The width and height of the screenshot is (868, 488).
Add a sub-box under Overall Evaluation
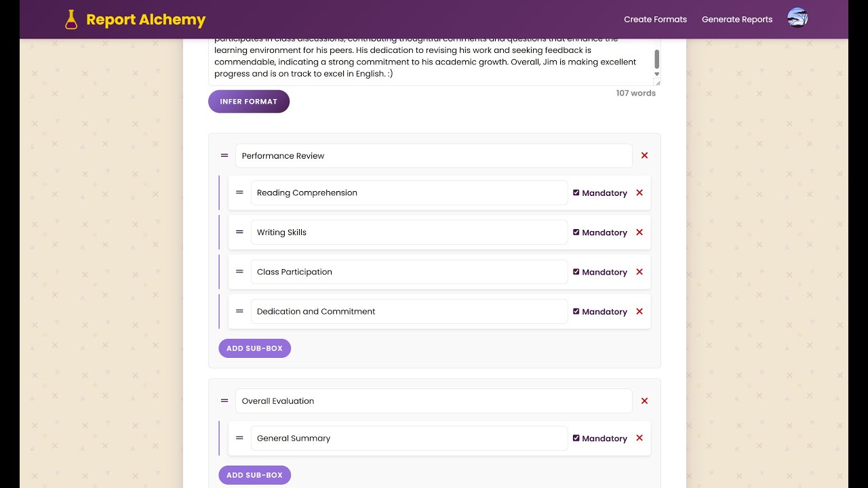point(254,475)
